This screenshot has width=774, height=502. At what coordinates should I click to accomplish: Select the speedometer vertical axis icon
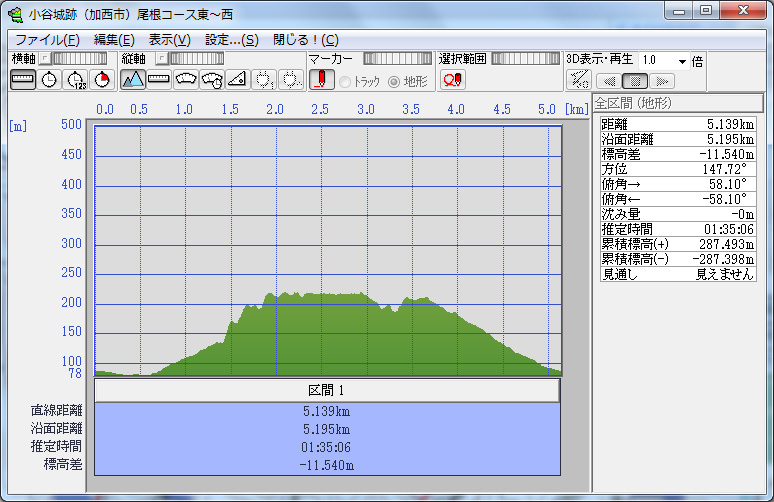pos(186,79)
